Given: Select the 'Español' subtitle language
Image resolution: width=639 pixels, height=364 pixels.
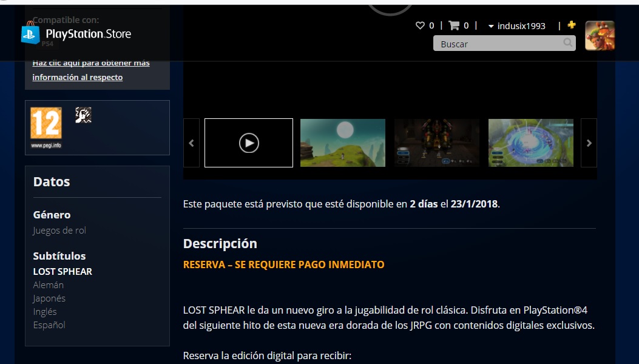Looking at the screenshot, I should 49,325.
